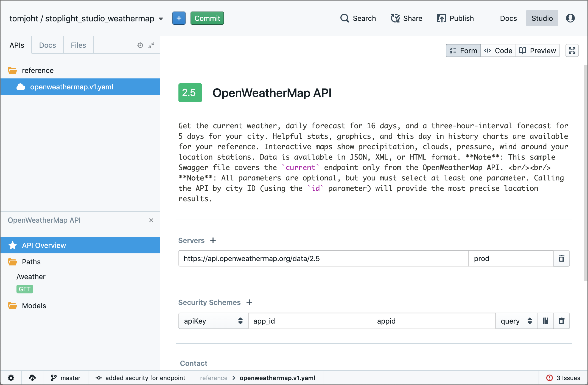Select openweathermap.v1.yaml file
Viewport: 588px width, 385px height.
coord(80,87)
